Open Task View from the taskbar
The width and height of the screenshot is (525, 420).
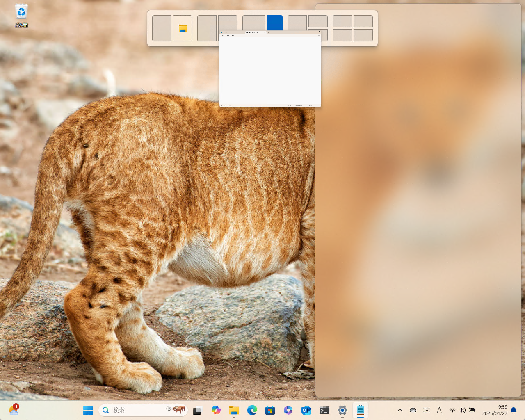198,410
